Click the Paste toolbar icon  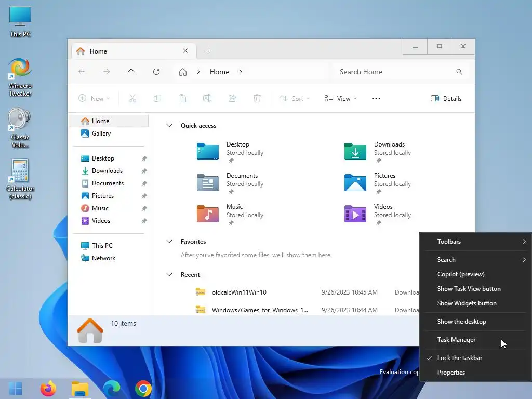click(x=182, y=98)
